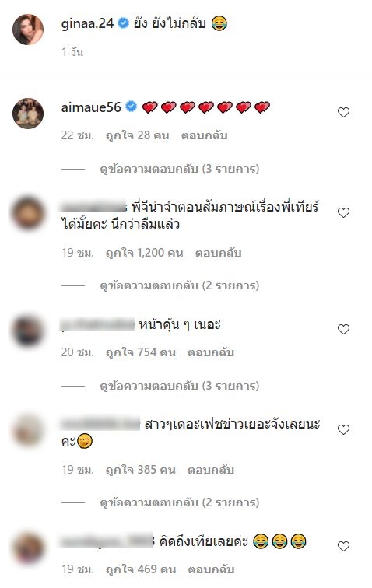Image resolution: width=372 pixels, height=588 pixels.
Task: Click the verified badge beside ginaa.24
Action: (123, 23)
